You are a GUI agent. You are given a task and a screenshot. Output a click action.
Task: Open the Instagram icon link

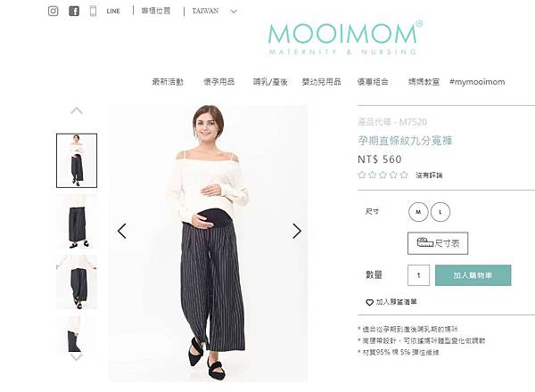click(x=53, y=11)
